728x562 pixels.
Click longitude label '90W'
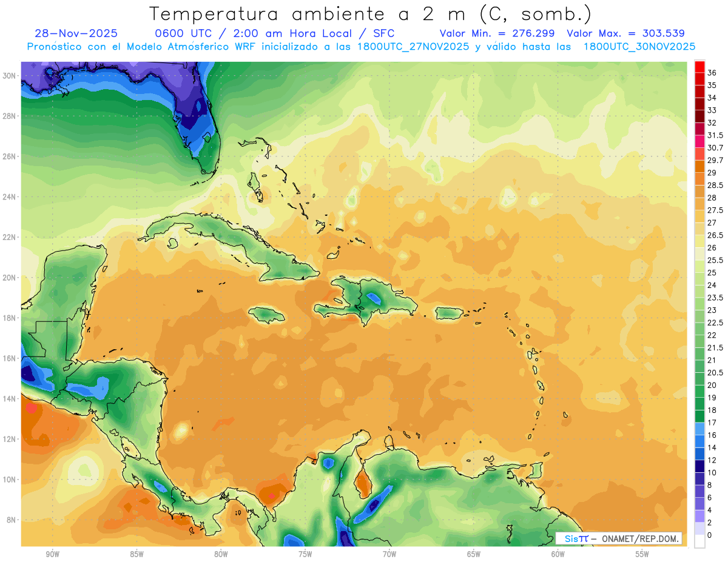coord(52,554)
